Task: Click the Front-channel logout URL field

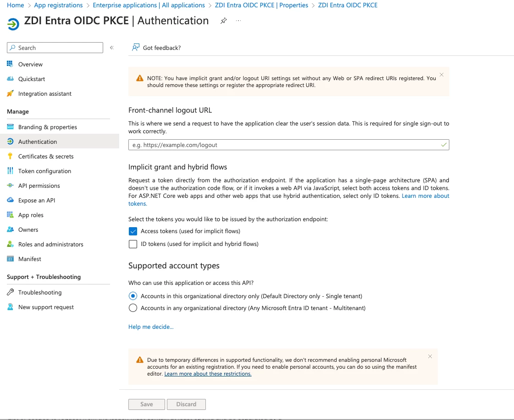Action: point(284,145)
